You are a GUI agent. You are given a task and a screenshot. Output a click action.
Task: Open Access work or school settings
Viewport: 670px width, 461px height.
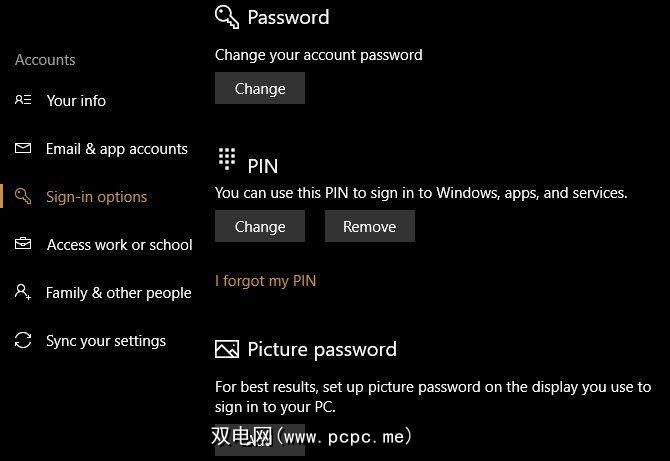pos(119,245)
